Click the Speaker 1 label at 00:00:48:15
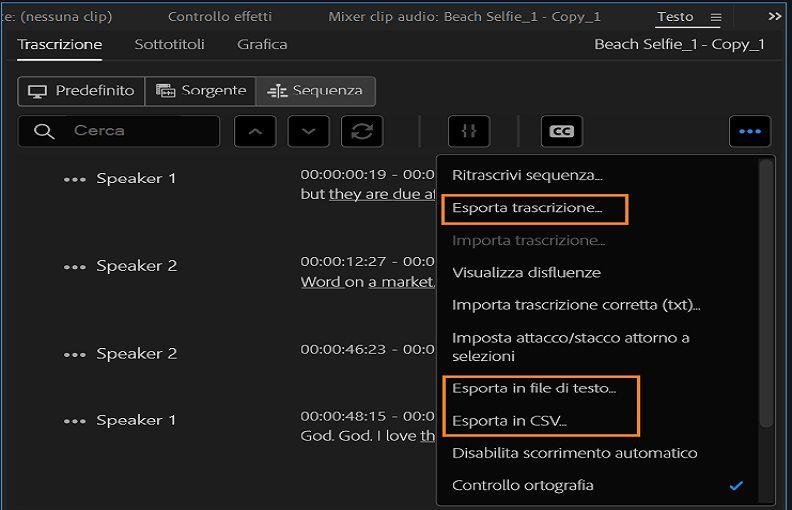The image size is (792, 510). (136, 421)
